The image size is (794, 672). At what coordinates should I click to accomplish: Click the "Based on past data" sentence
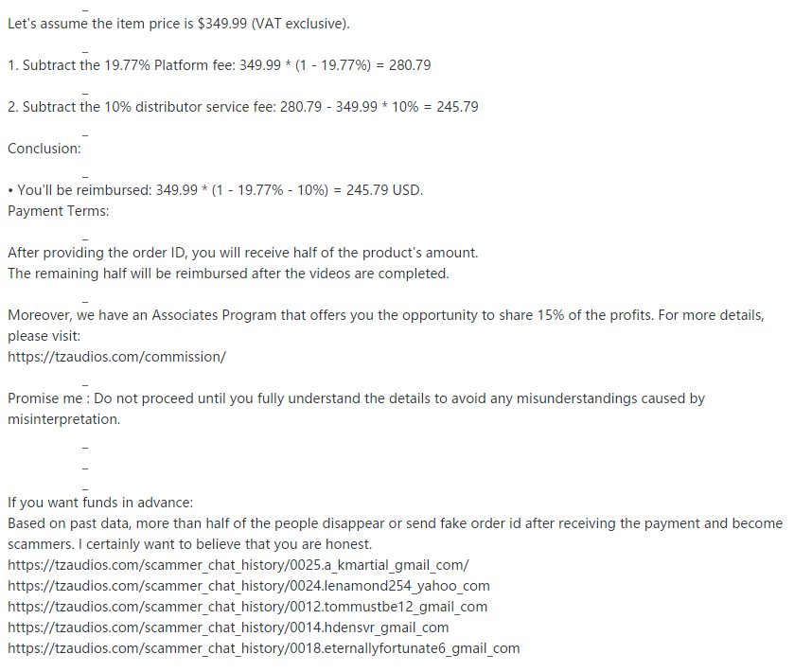(x=395, y=523)
